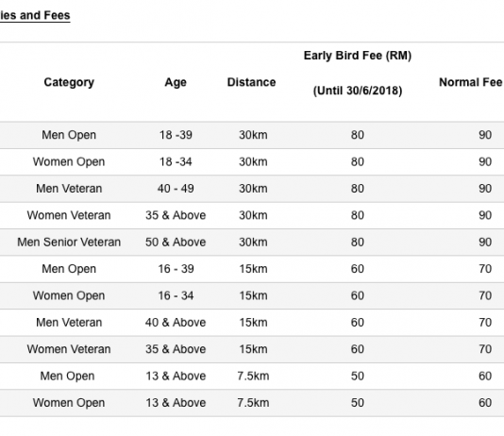Image resolution: width=504 pixels, height=436 pixels.
Task: Select the Early Bird Fee (RM) header
Action: (358, 56)
